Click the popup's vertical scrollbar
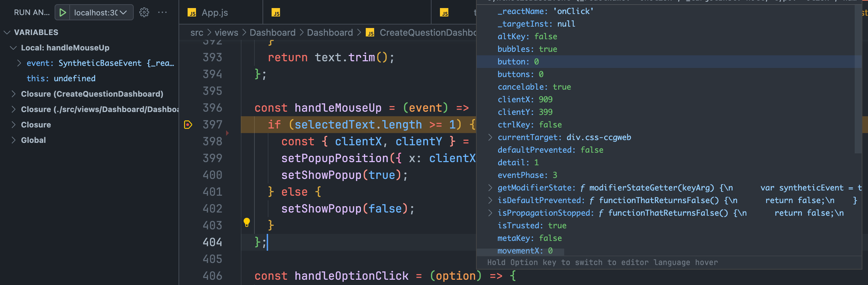Screen dimensions: 868x285 [x=858, y=79]
